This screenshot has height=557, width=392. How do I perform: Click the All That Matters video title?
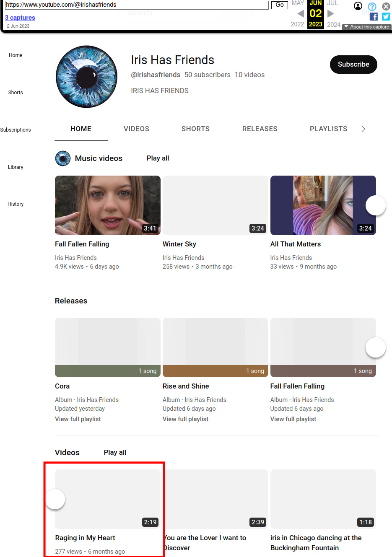(x=296, y=244)
